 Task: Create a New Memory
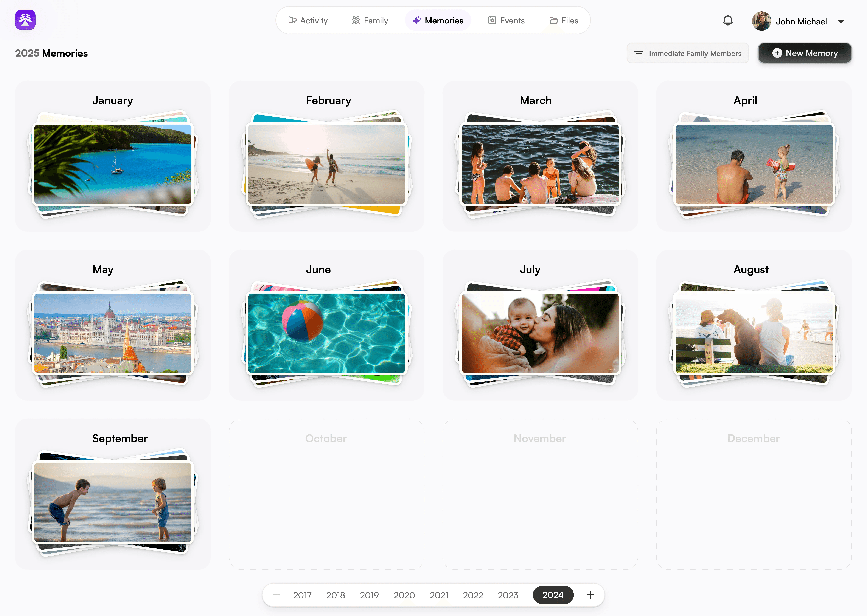[804, 53]
